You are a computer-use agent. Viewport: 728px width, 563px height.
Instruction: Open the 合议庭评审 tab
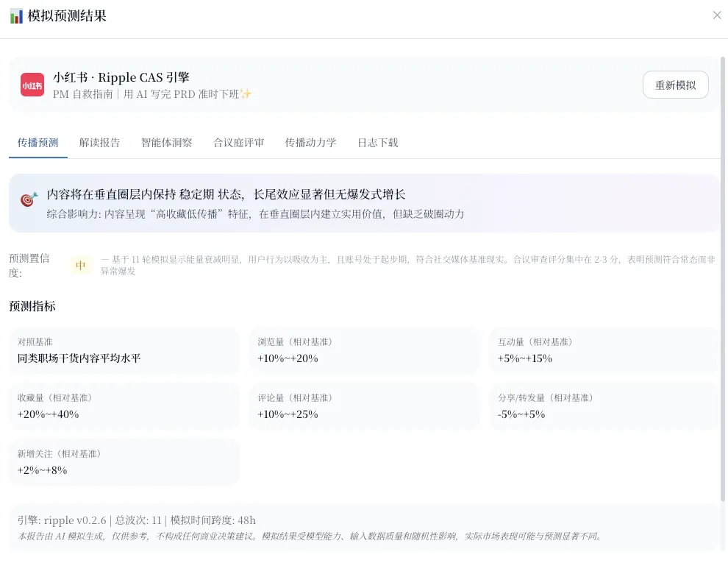239,143
